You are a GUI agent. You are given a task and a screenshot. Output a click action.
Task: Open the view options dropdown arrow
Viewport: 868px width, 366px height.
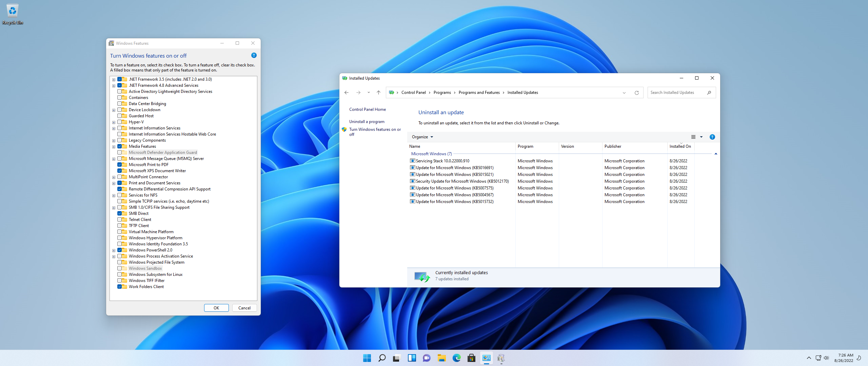pos(701,137)
